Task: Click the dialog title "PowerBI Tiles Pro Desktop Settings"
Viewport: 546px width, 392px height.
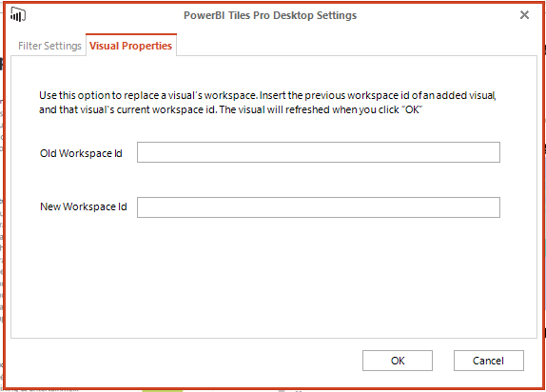Action: (270, 15)
